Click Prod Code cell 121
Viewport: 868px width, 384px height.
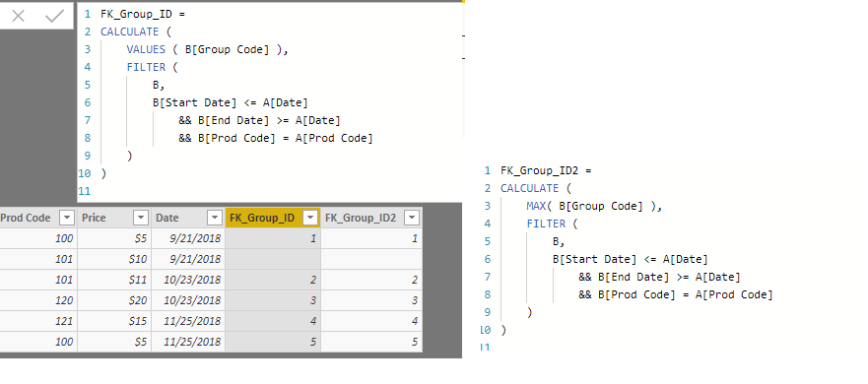pos(38,321)
